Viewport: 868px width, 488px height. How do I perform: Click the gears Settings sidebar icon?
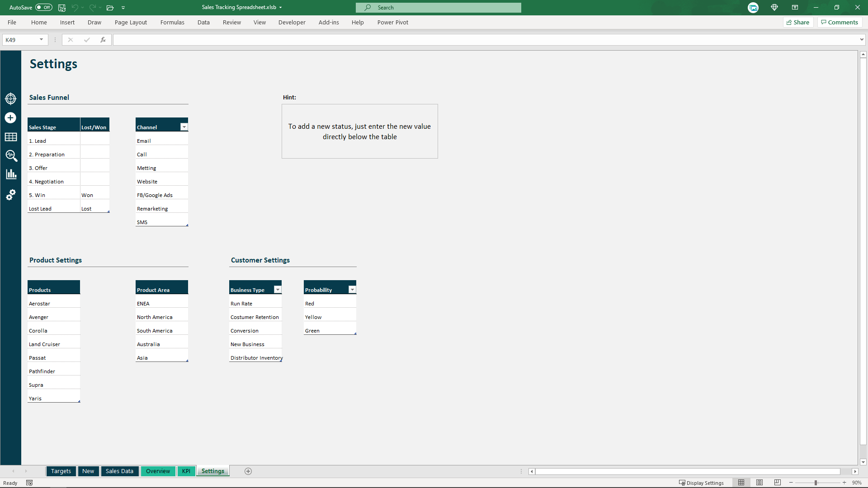[x=11, y=195]
